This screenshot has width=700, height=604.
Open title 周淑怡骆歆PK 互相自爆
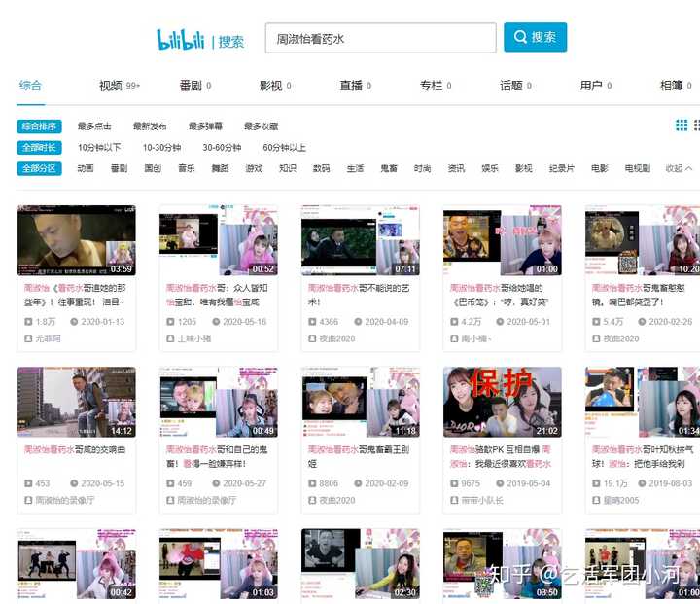tap(501, 456)
